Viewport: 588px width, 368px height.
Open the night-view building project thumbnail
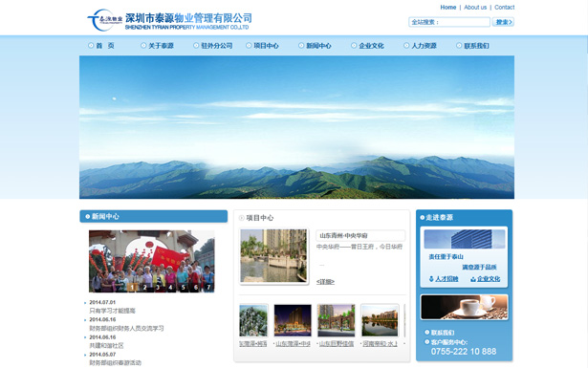point(293,320)
